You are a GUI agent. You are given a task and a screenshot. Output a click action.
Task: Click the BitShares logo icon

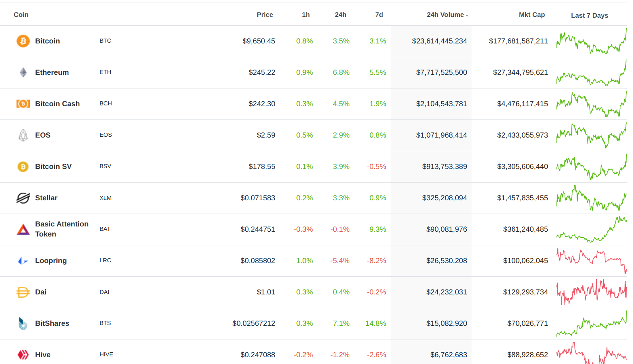[x=23, y=323]
